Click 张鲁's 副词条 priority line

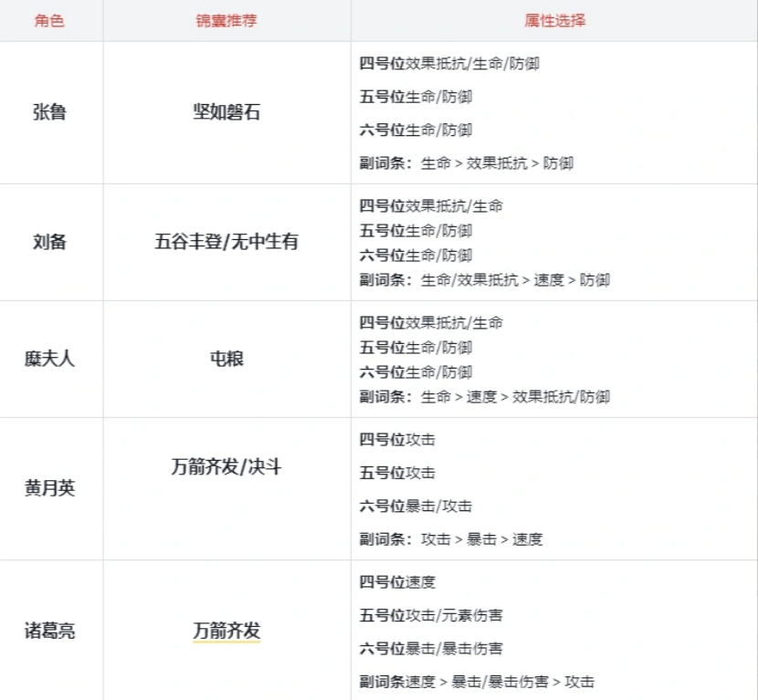click(466, 163)
